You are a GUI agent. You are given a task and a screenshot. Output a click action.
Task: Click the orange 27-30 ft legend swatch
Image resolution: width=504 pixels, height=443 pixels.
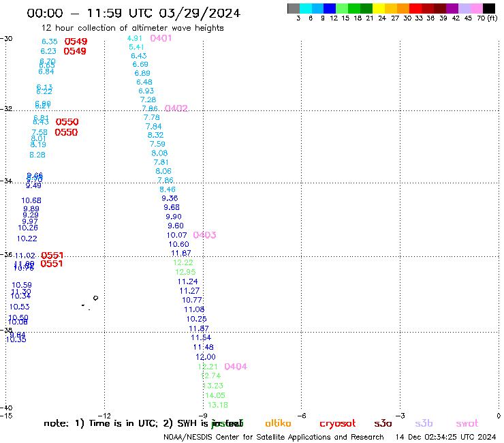pyautogui.click(x=403, y=8)
